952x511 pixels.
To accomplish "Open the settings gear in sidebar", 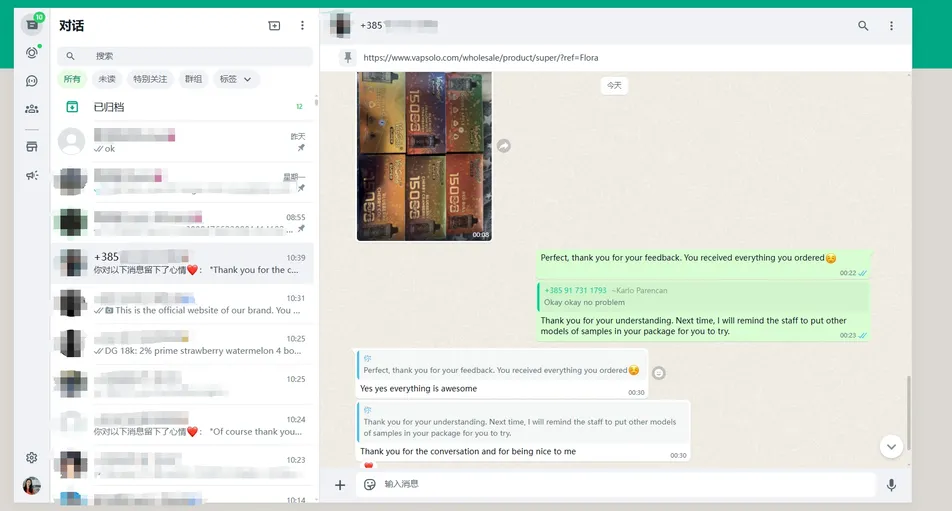I will click(32, 458).
